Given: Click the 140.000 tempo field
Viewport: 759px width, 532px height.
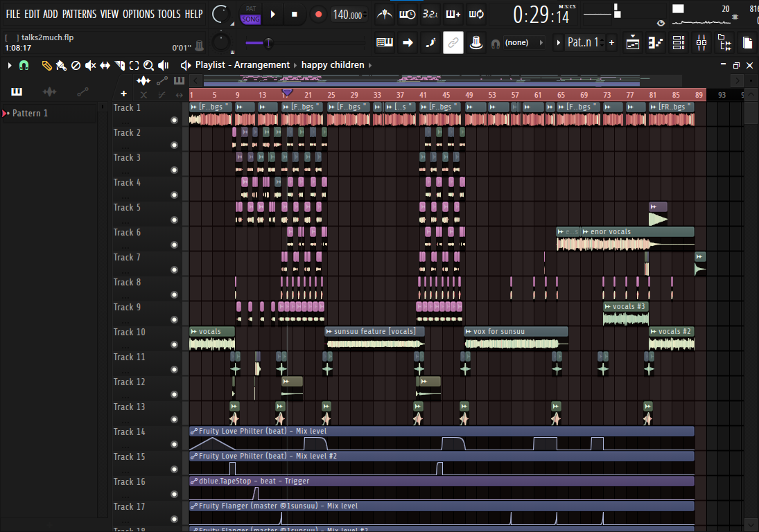Looking at the screenshot, I should click(x=348, y=15).
